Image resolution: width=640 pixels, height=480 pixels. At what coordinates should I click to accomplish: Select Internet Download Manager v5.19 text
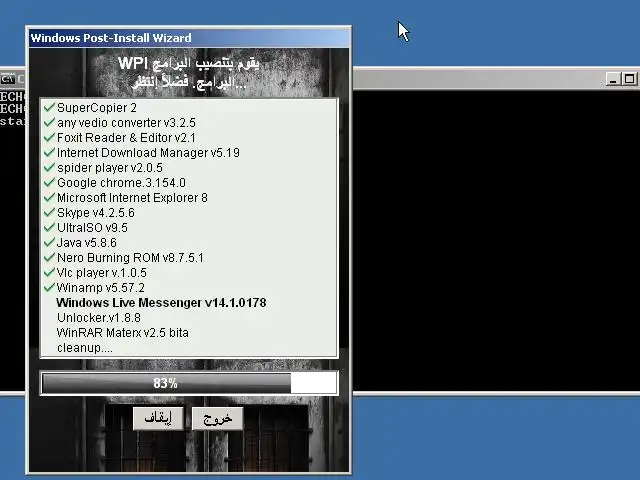148,153
